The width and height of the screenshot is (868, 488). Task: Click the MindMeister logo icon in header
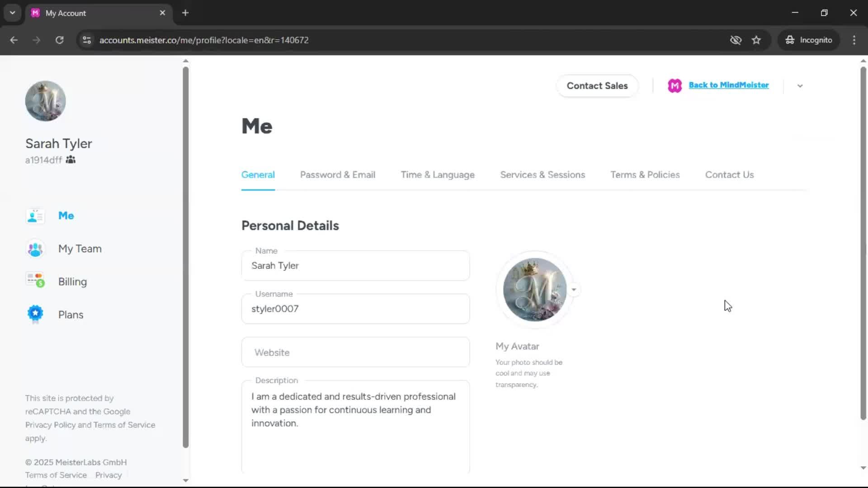click(x=675, y=85)
